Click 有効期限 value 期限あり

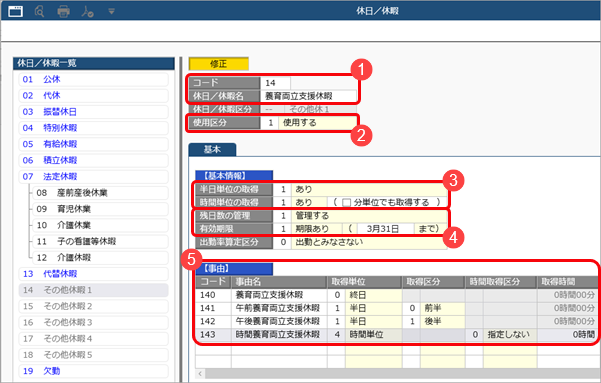317,229
